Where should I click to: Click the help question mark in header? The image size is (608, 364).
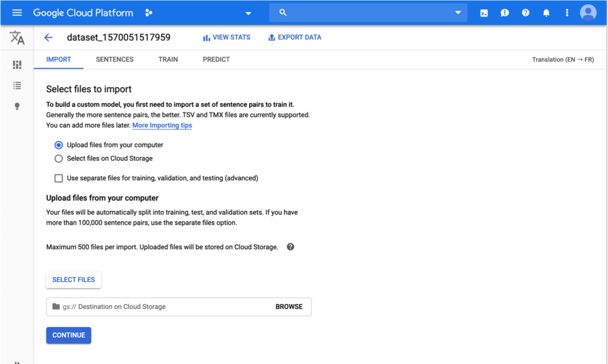[x=525, y=13]
